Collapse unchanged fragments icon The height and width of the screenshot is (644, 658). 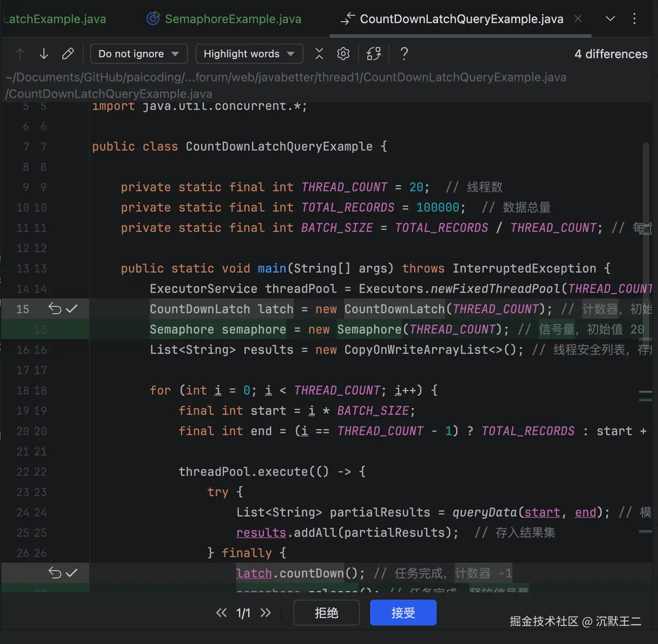click(x=319, y=54)
